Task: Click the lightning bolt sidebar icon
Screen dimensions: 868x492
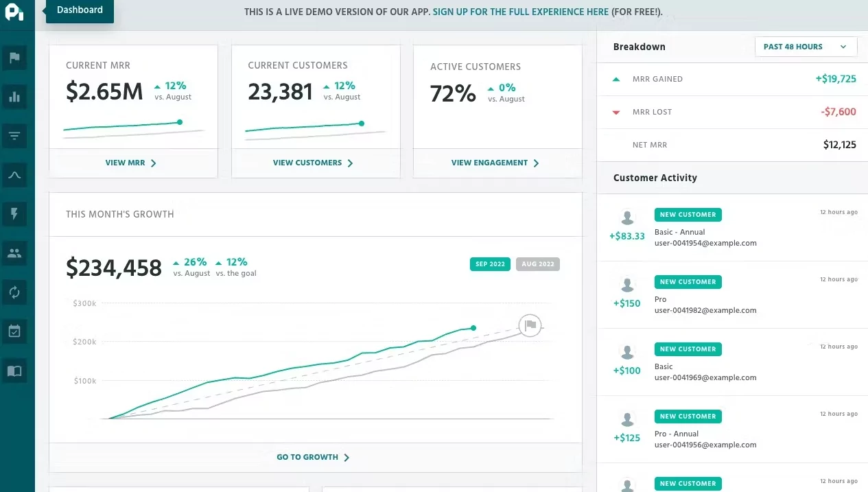Action: (x=14, y=214)
